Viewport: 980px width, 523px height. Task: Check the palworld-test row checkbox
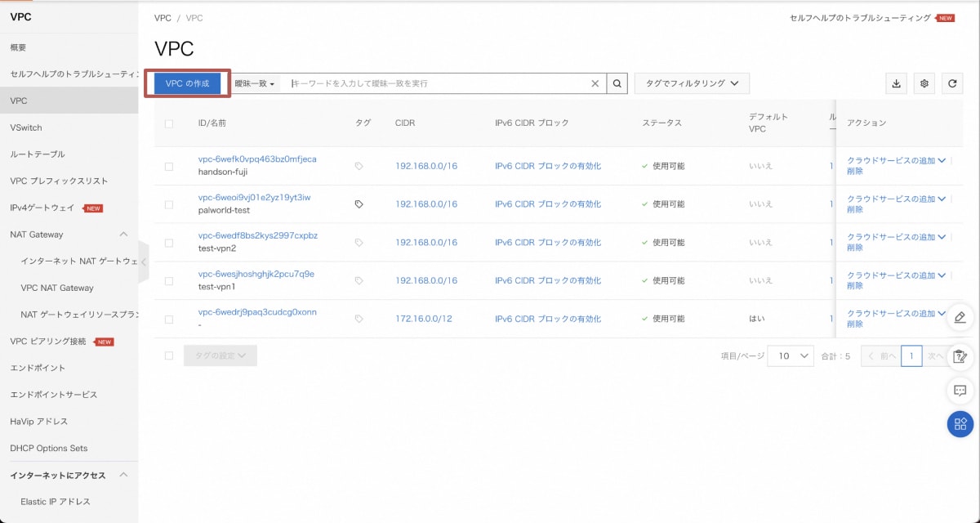click(x=169, y=204)
